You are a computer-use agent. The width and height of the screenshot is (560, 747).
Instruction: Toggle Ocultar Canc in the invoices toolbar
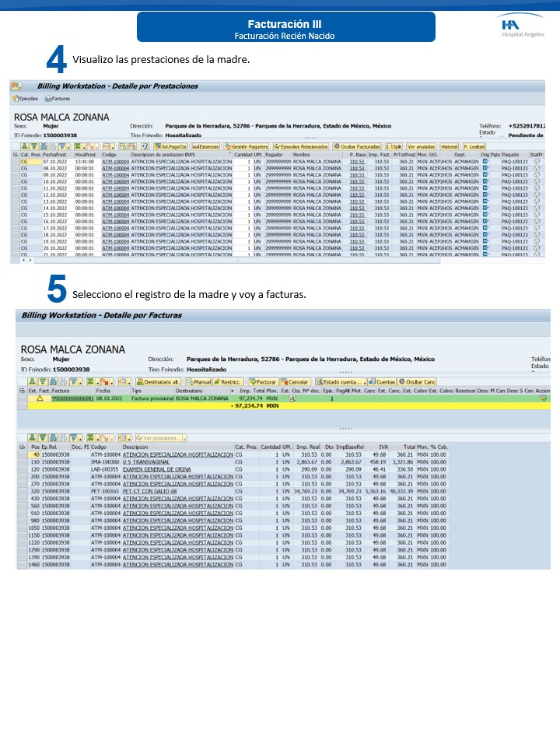tap(417, 382)
